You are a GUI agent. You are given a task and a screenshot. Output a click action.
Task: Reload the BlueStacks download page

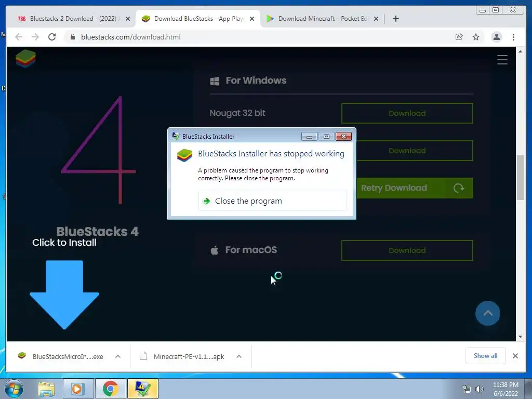pos(52,37)
